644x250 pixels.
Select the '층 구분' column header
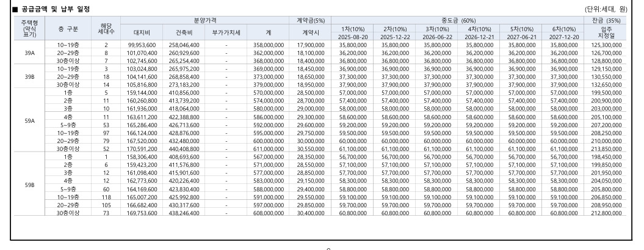pyautogui.click(x=68, y=28)
